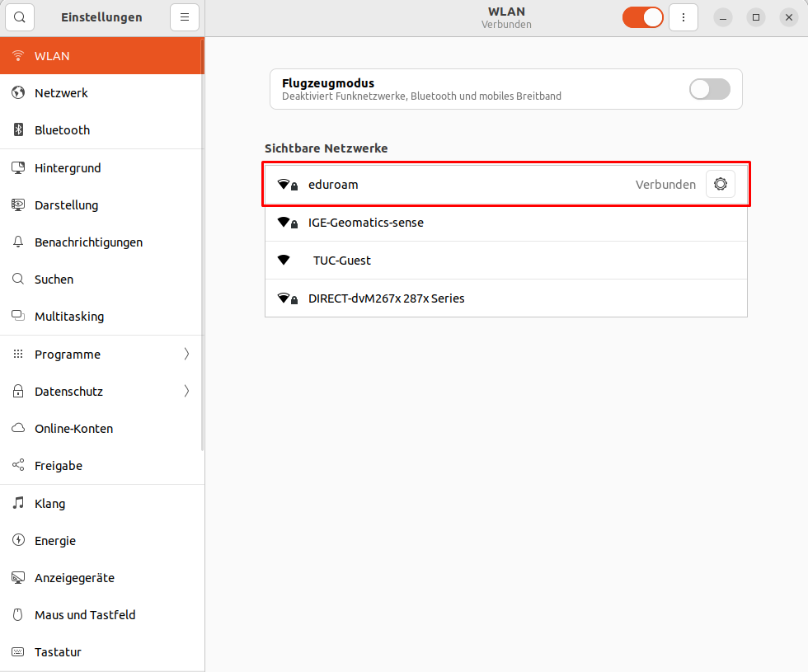Connect to IGE-Geomatics-sense network

tap(506, 223)
